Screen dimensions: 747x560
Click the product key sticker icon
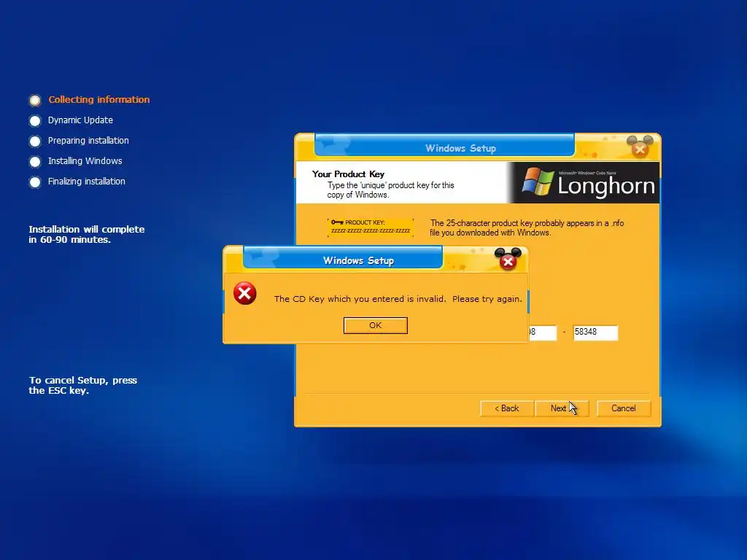click(370, 227)
